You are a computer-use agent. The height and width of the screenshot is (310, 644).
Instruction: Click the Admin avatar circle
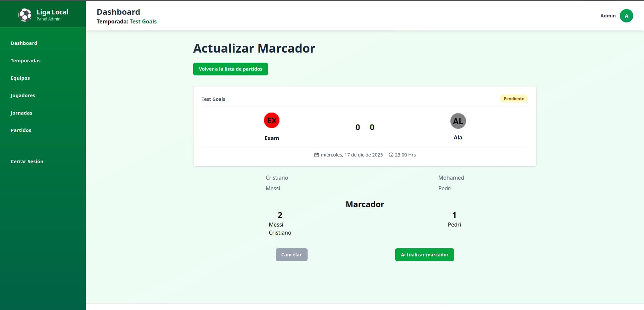[626, 16]
